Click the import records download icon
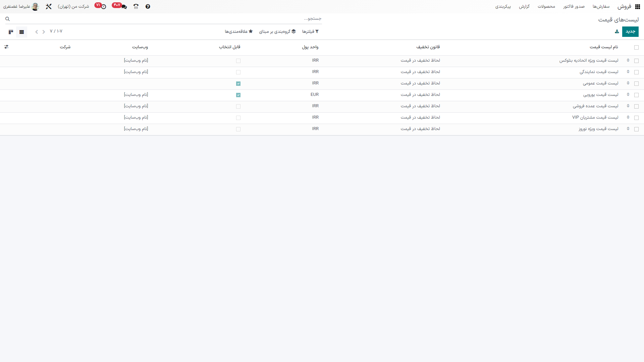Screen dimensions: 644x362 (617, 32)
